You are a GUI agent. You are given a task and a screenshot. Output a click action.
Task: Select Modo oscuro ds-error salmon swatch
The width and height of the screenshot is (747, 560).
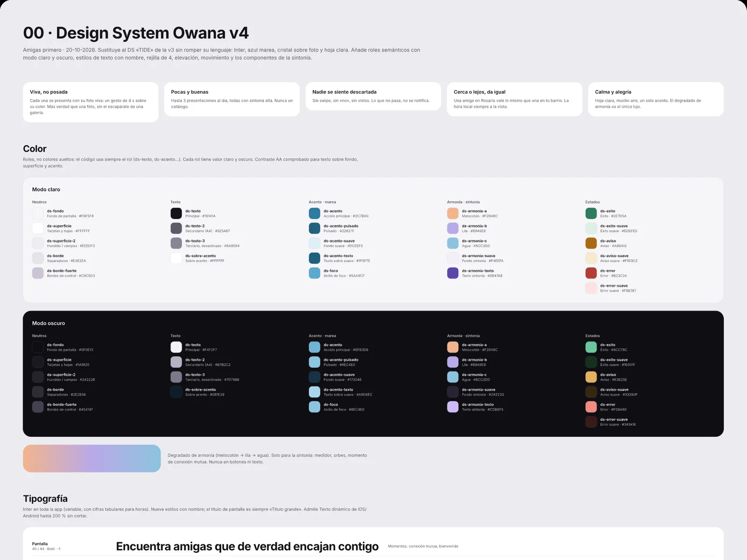pos(591,407)
